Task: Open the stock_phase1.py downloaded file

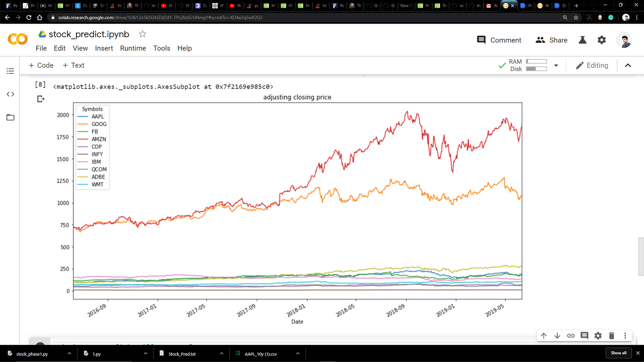Action: click(32, 354)
